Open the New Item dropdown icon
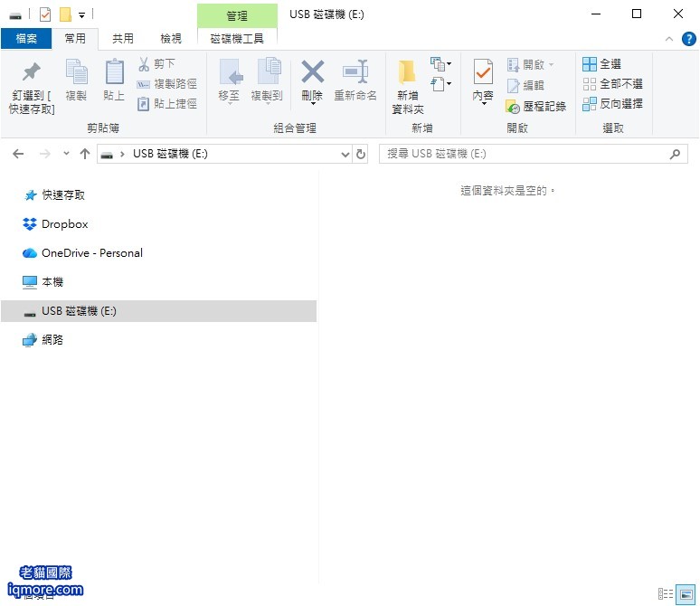The width and height of the screenshot is (700, 606). [440, 64]
